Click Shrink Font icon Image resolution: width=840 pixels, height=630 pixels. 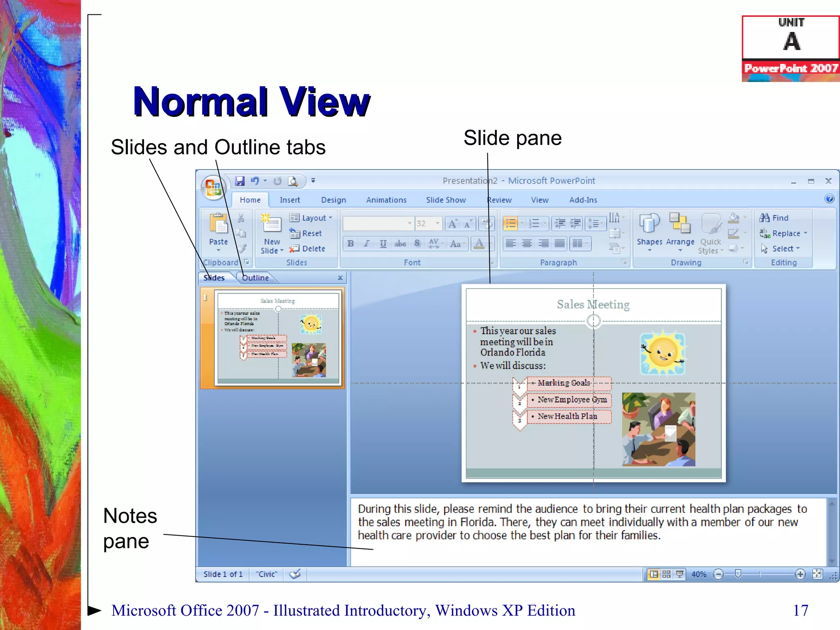point(468,224)
